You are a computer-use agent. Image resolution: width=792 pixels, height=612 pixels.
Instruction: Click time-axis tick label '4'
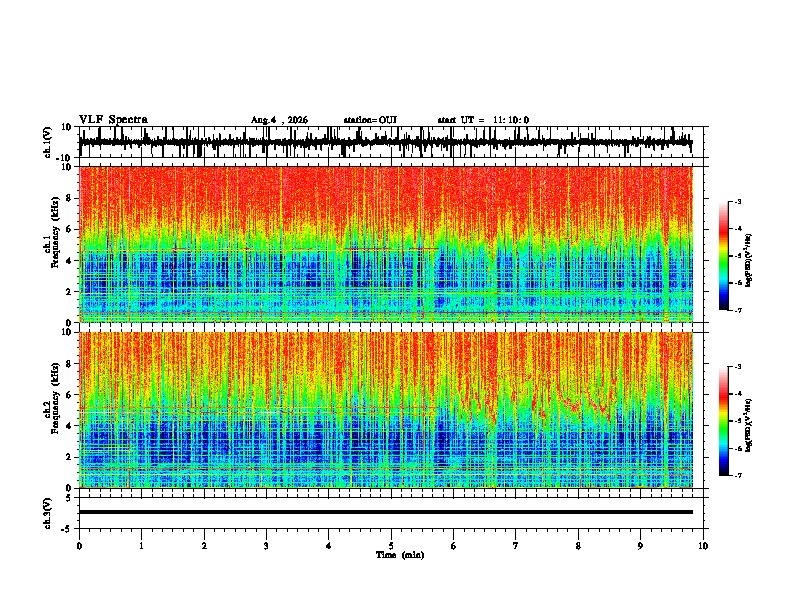(329, 546)
